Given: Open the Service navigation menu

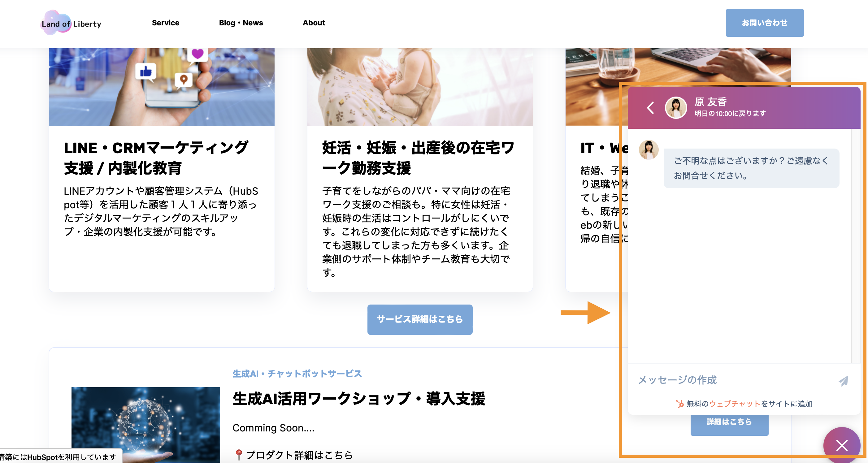Looking at the screenshot, I should coord(166,23).
